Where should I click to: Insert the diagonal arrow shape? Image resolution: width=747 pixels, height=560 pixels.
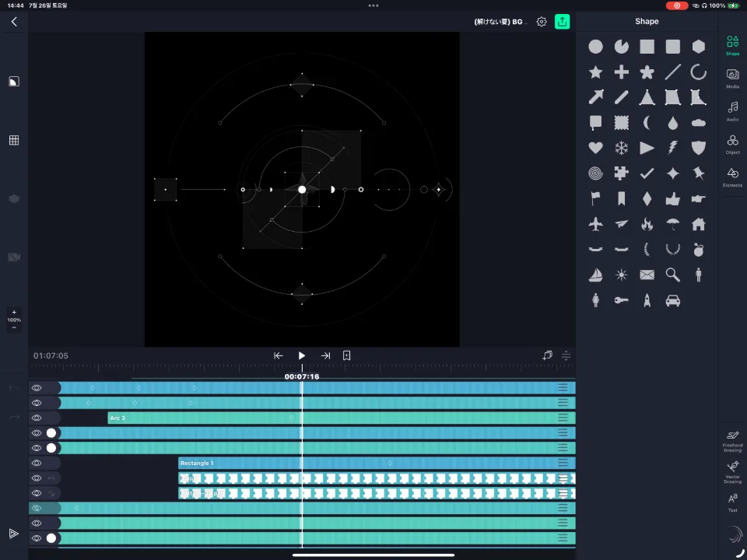[595, 97]
